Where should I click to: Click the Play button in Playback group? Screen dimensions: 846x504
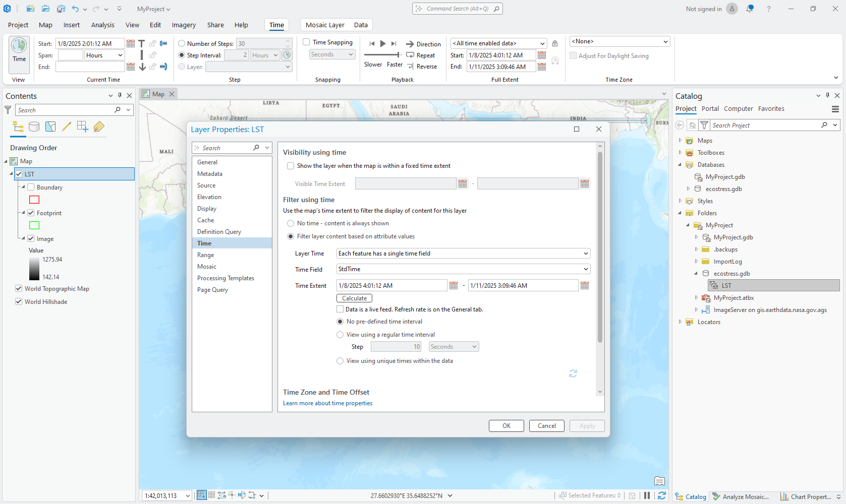point(383,44)
